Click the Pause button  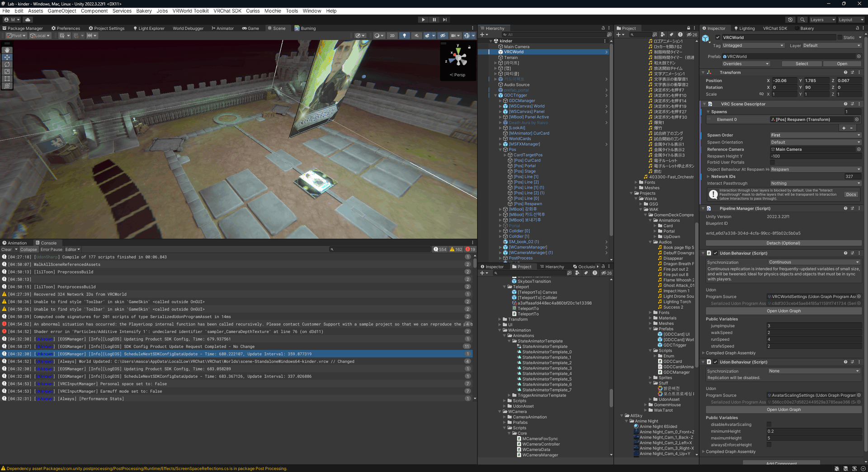(434, 20)
